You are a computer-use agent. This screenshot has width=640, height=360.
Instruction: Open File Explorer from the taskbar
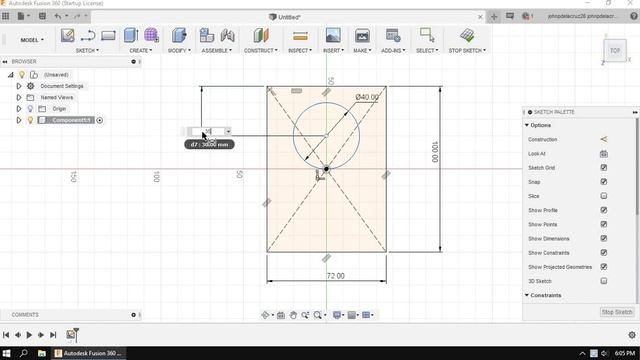42,353
